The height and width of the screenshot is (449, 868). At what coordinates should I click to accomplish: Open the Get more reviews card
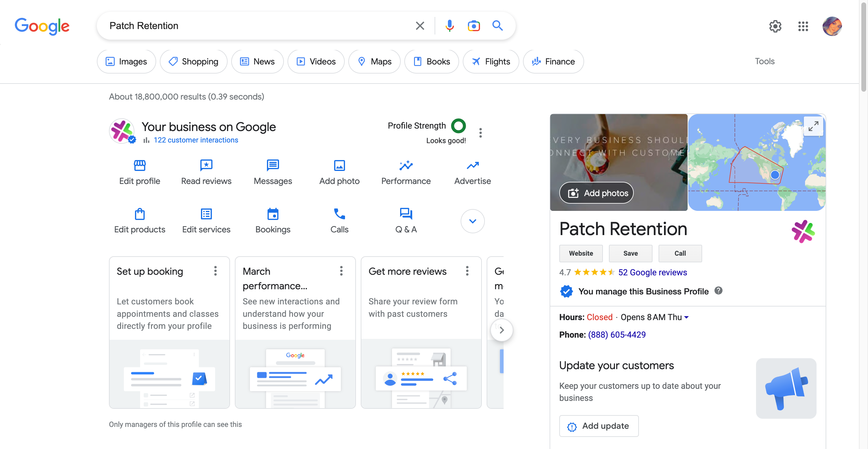coord(421,333)
